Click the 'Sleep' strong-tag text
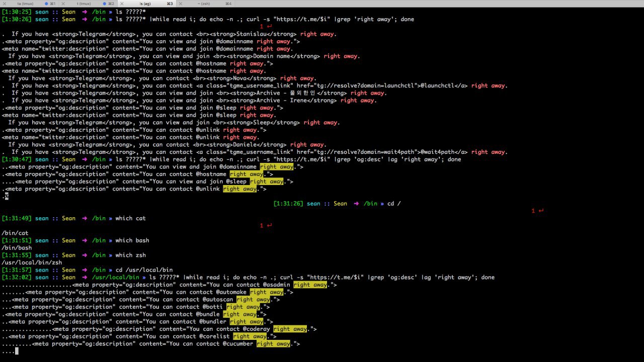Screen dimensions: 644x362 click(261, 123)
